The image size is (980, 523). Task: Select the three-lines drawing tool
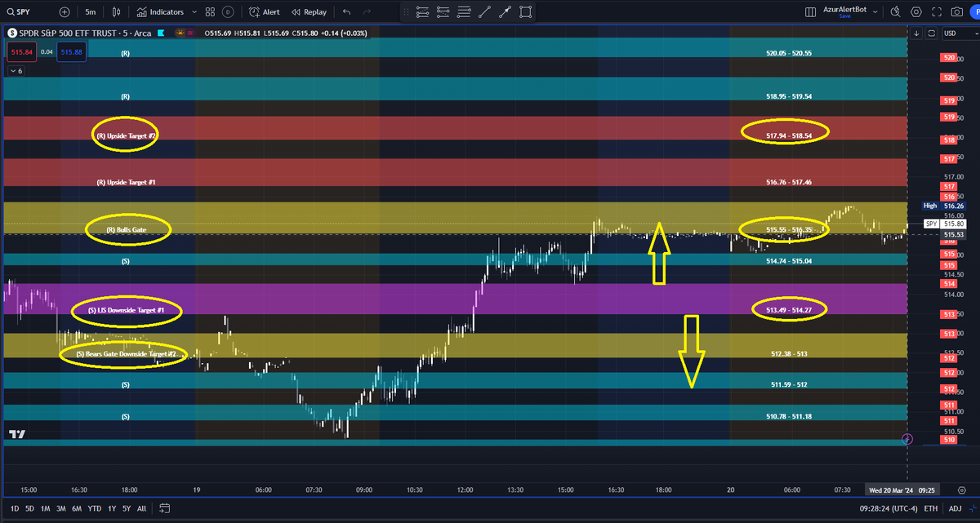click(x=465, y=12)
